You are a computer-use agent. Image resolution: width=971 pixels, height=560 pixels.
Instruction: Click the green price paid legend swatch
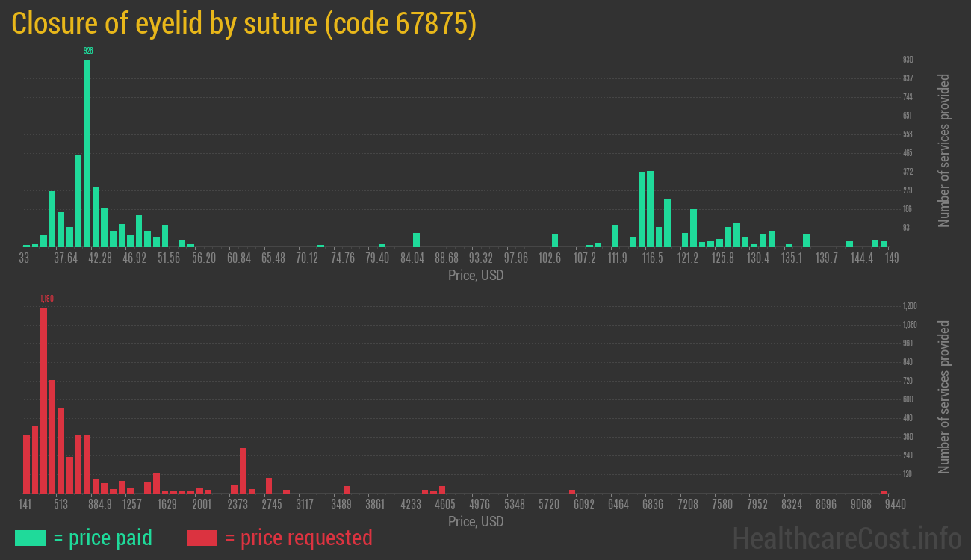[x=30, y=538]
